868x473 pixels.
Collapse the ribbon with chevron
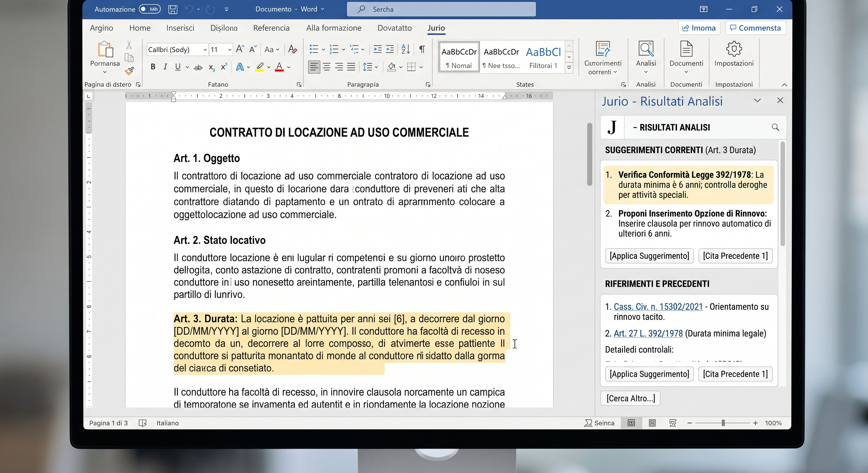[784, 85]
